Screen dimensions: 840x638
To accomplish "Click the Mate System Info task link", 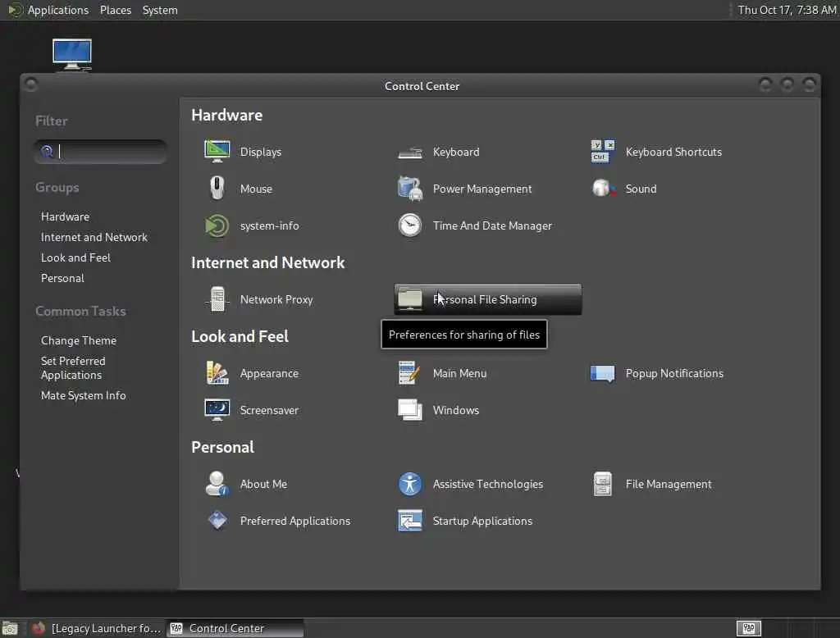I will (x=83, y=395).
